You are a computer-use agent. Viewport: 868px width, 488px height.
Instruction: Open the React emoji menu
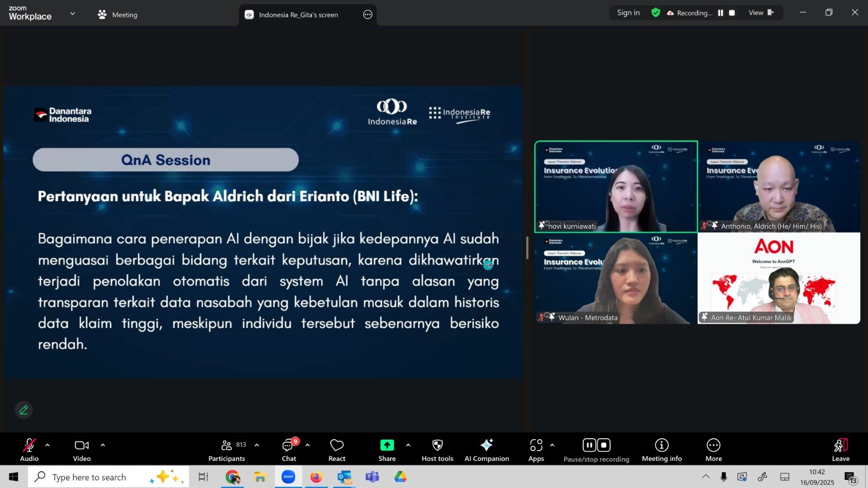tap(336, 450)
